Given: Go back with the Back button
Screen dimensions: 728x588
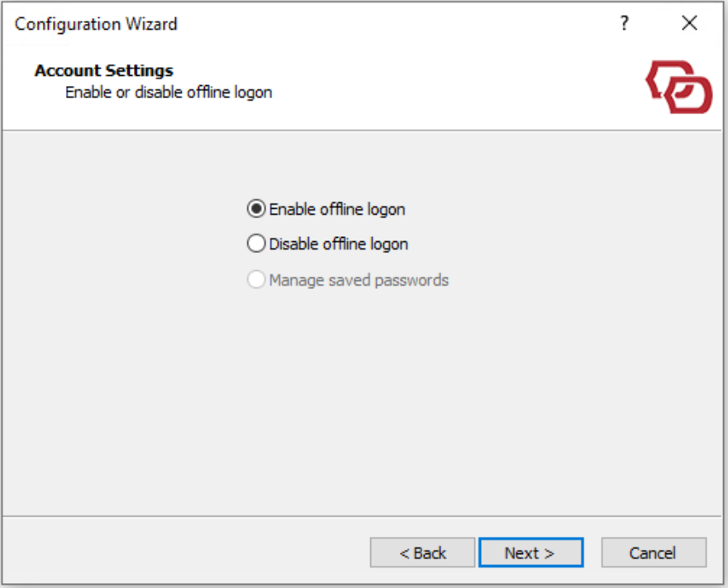Looking at the screenshot, I should [x=422, y=552].
